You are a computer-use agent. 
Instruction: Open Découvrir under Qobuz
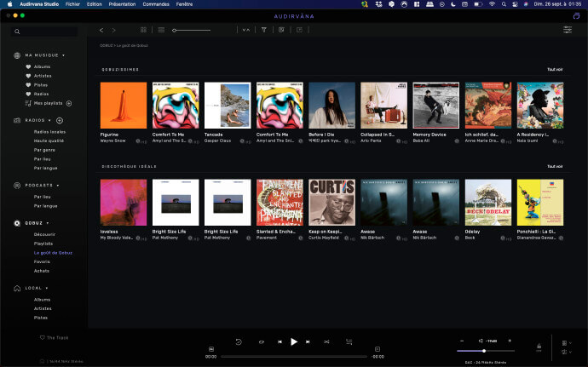pos(44,234)
